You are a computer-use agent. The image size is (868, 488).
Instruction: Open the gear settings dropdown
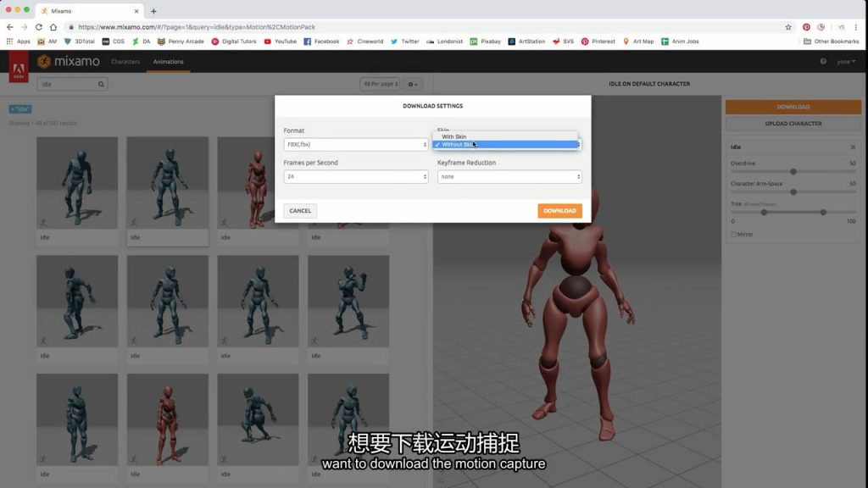coord(413,84)
